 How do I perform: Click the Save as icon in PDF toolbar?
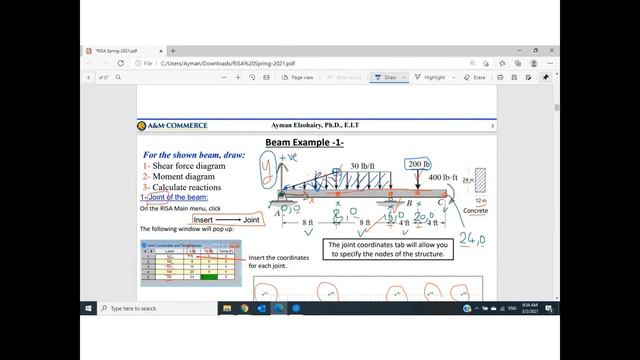(529, 77)
